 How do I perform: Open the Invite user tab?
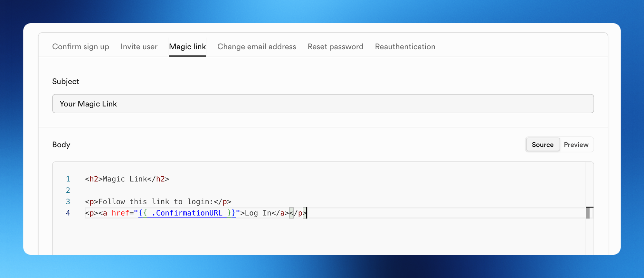click(139, 47)
